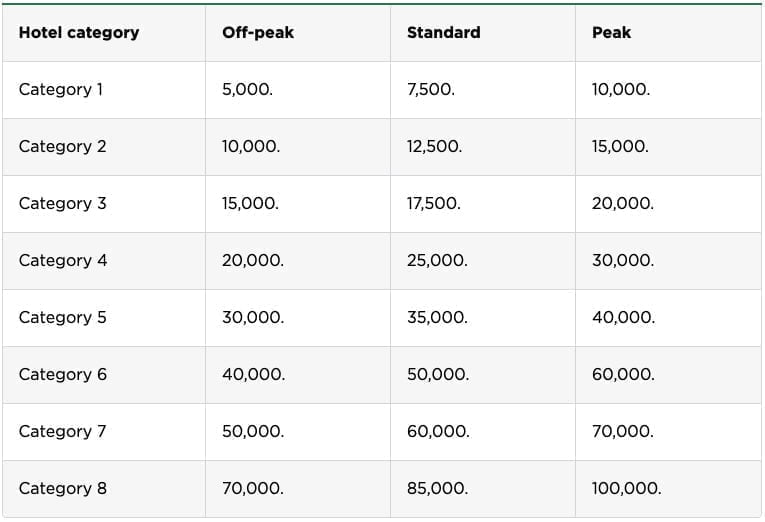Select the Category 5 row label
765x522 pixels.
[x=62, y=317]
